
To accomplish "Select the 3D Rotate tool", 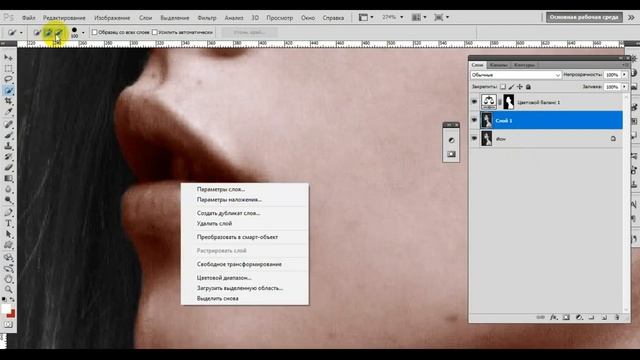I will point(8,258).
